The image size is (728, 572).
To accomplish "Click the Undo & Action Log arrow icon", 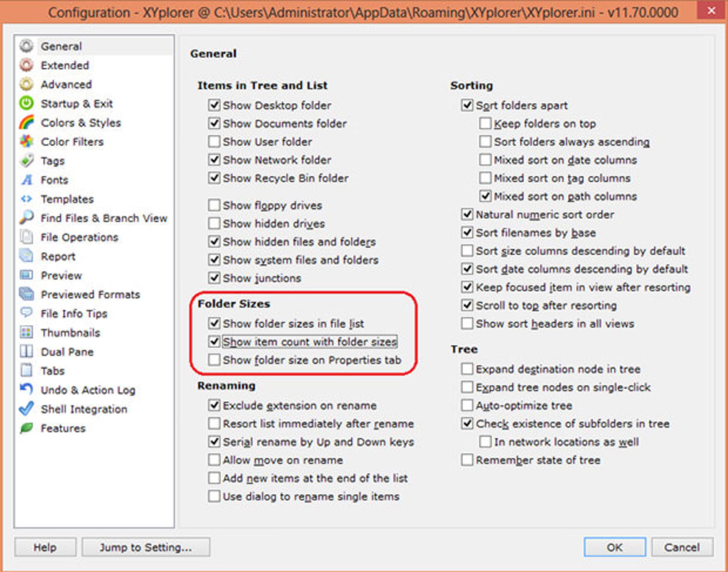I will point(27,390).
